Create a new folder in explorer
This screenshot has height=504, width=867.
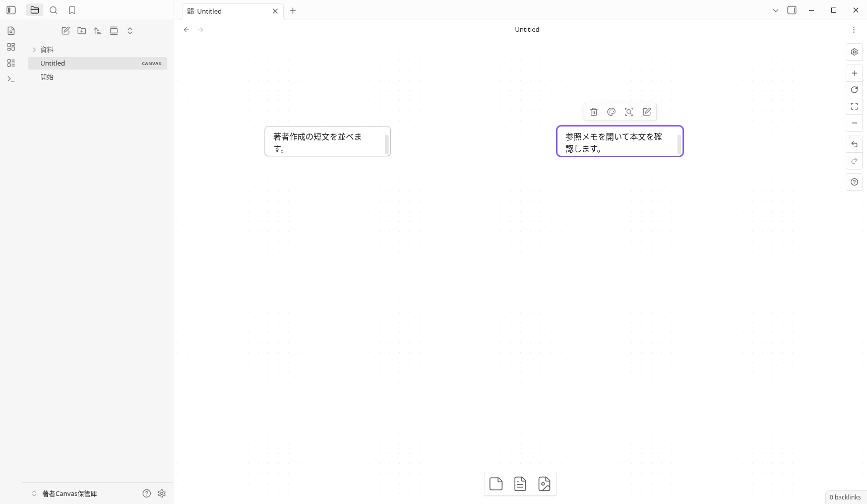[x=82, y=31]
